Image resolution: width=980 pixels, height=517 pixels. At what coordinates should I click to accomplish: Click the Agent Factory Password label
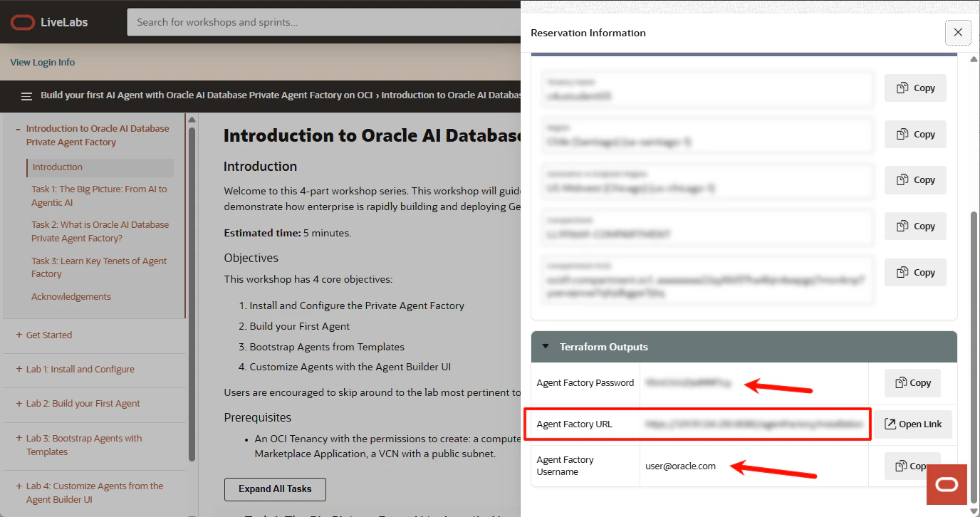(585, 382)
